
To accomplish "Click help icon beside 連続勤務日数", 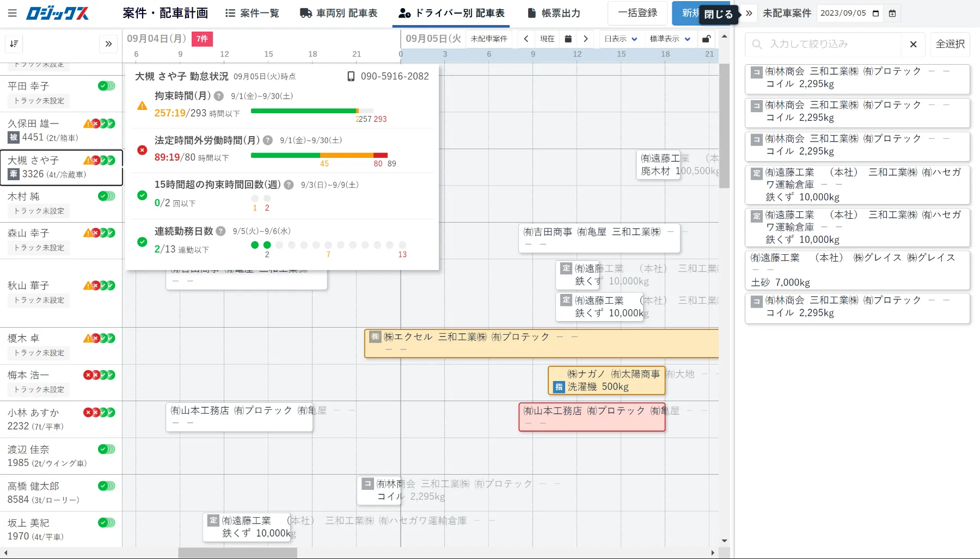I will (220, 231).
